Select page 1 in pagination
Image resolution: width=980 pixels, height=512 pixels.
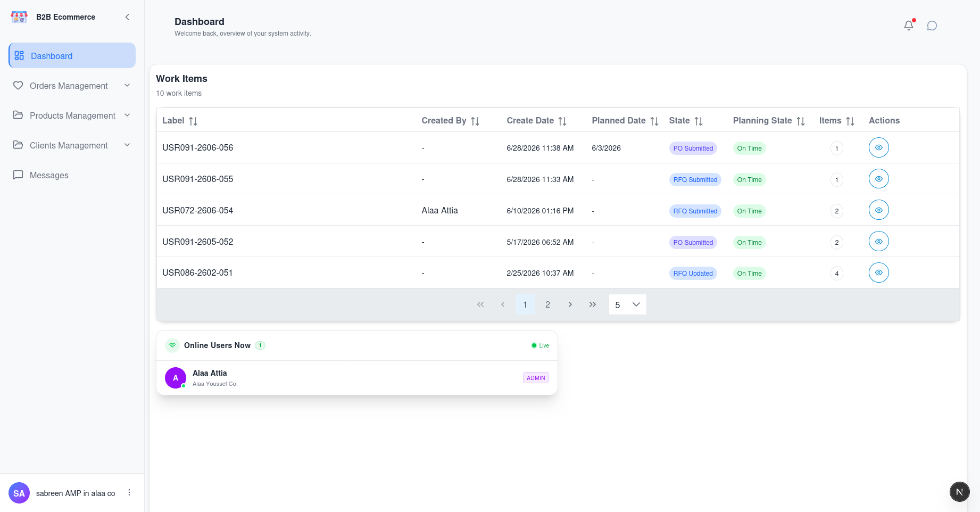coord(525,304)
